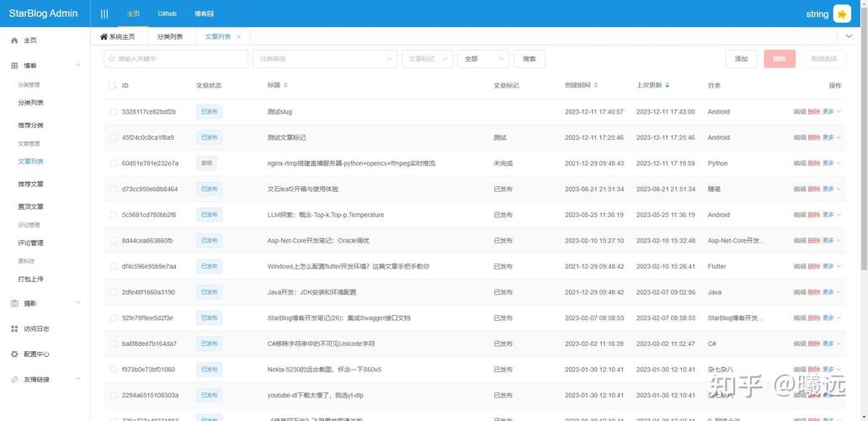The height and width of the screenshot is (421, 868).
Task: Click the Python category cell
Action: (x=717, y=163)
